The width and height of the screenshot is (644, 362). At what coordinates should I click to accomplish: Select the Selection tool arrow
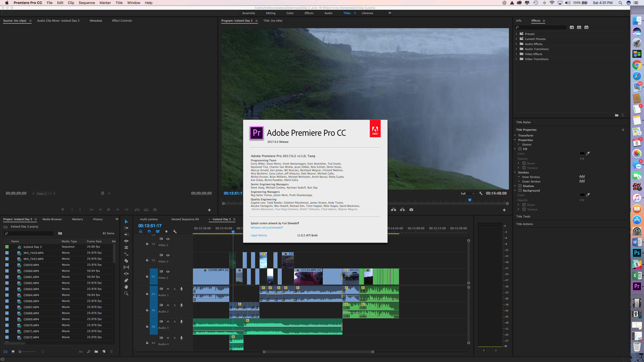pos(126,221)
